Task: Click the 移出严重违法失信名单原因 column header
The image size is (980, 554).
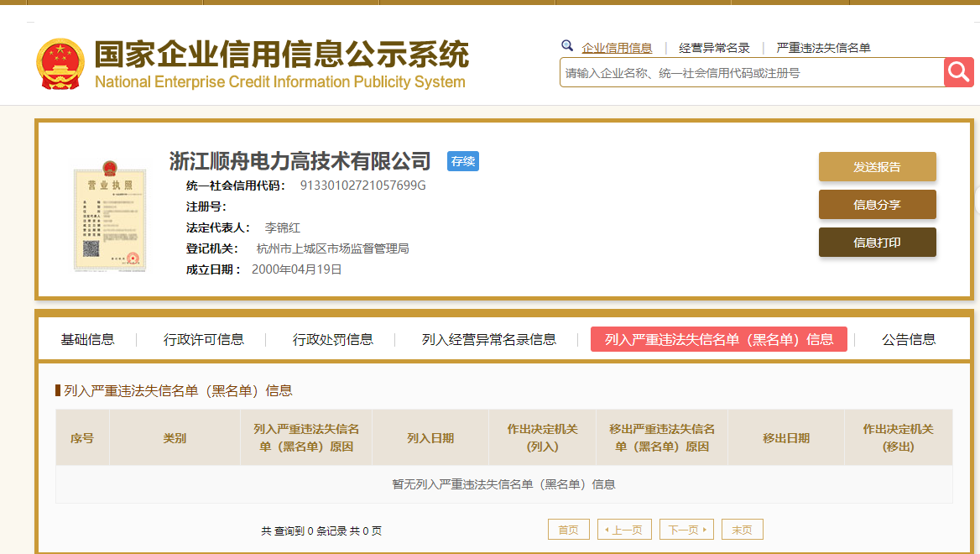Action: (662, 438)
